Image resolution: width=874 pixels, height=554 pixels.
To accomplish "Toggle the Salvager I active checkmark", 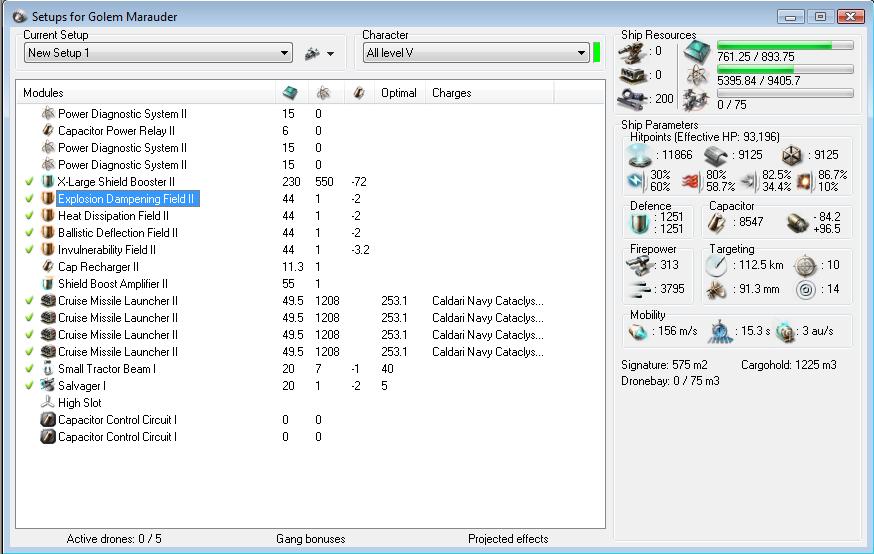I will pyautogui.click(x=30, y=386).
